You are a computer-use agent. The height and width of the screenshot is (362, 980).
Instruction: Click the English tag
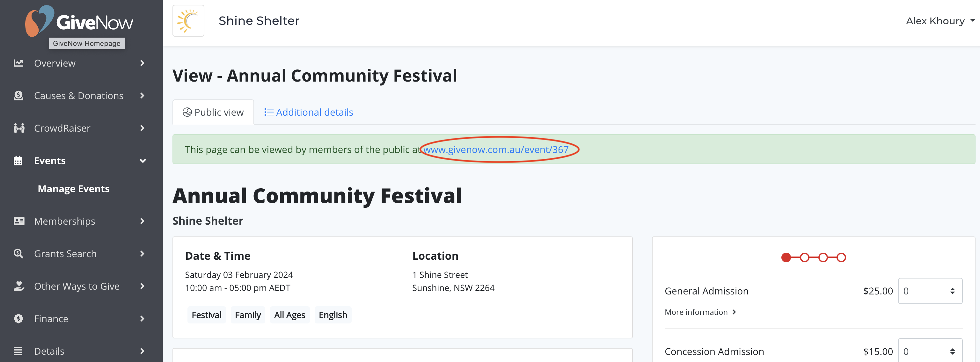click(x=333, y=315)
